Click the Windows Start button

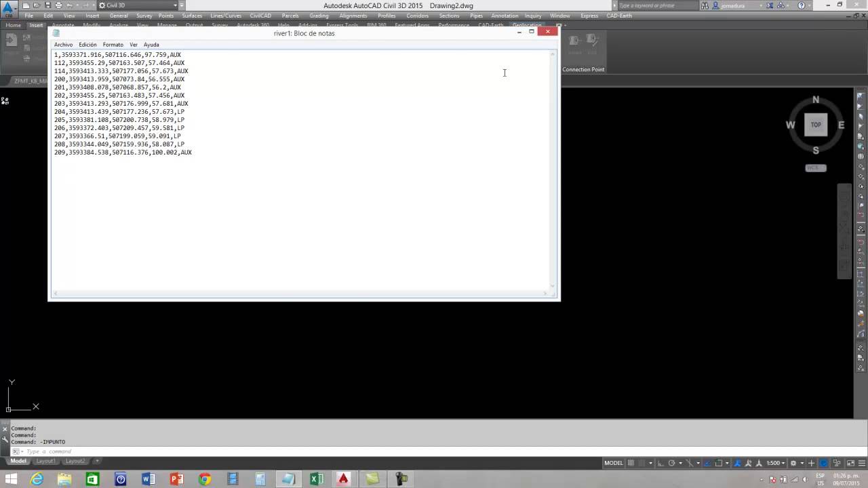[x=11, y=479]
